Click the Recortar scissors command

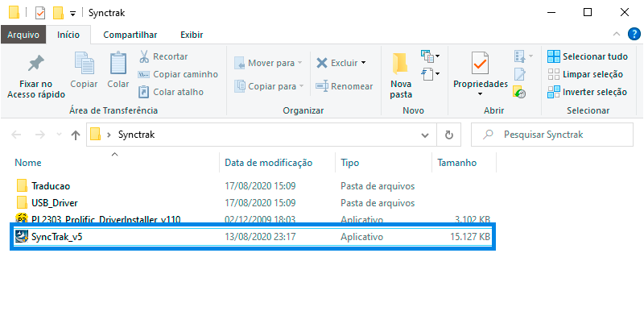163,56
